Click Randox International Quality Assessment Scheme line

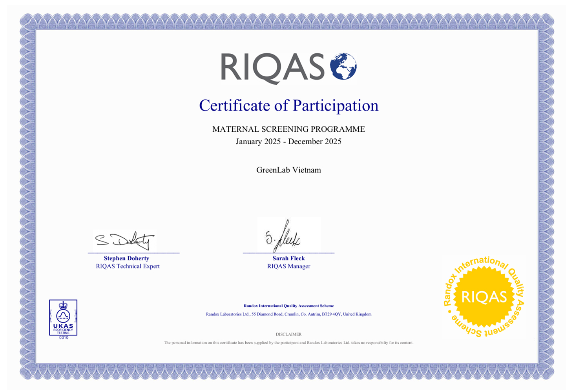tap(289, 306)
